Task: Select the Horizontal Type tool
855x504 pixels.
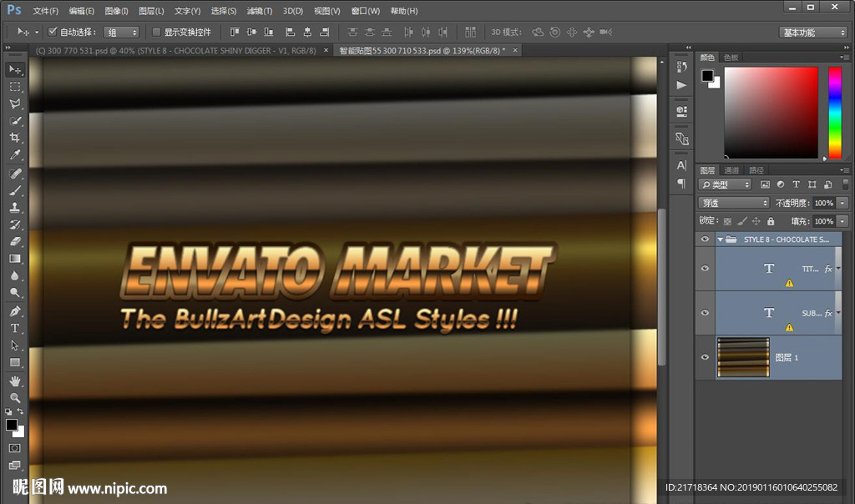Action: (15, 328)
